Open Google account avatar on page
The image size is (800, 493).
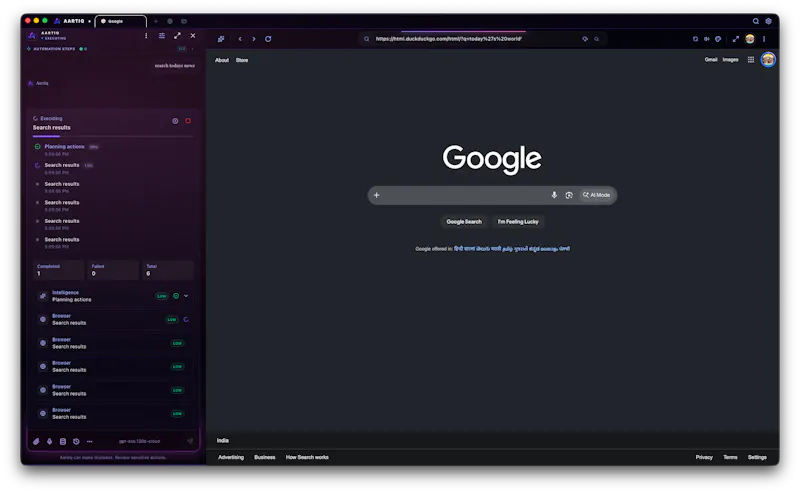(x=768, y=60)
